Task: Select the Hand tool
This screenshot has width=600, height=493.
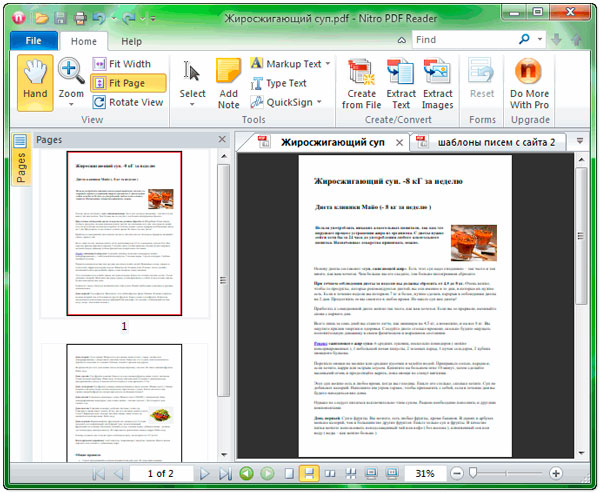Action: tap(35, 82)
